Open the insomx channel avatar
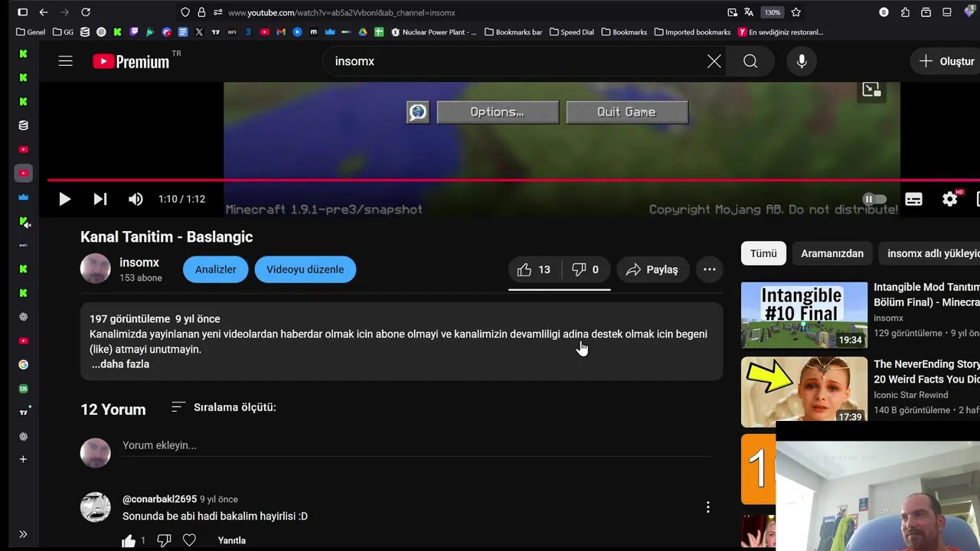980x551 pixels. (x=96, y=269)
